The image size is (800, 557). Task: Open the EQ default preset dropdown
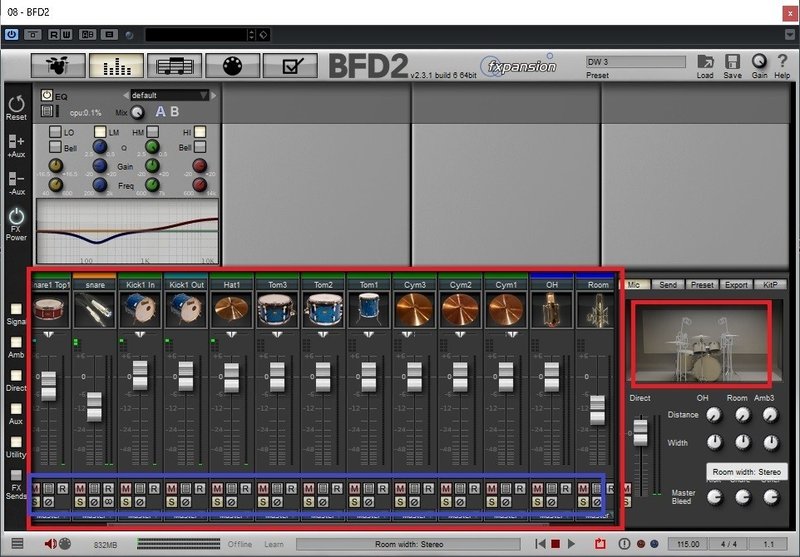[169, 95]
